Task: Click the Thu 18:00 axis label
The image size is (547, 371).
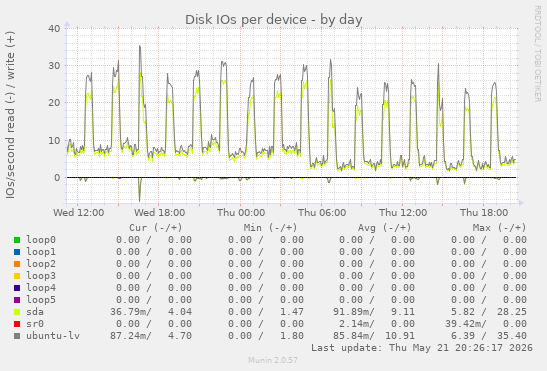Action: click(x=484, y=213)
